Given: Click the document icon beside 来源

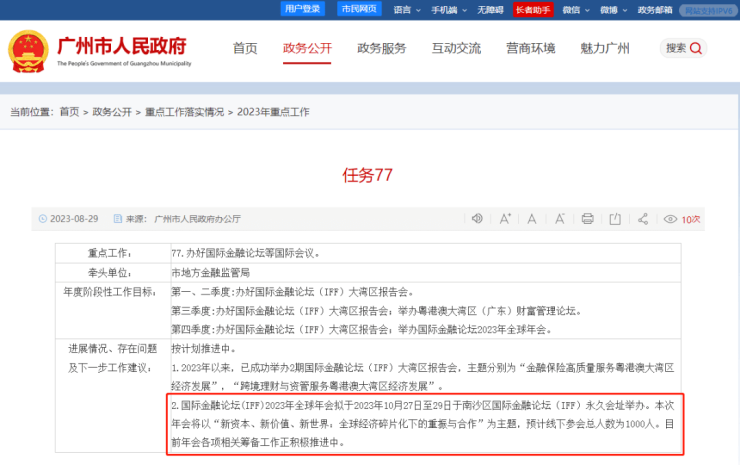Looking at the screenshot, I should [118, 219].
